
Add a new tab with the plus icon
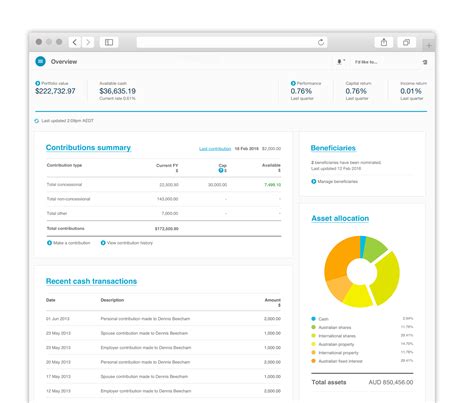[x=429, y=45]
